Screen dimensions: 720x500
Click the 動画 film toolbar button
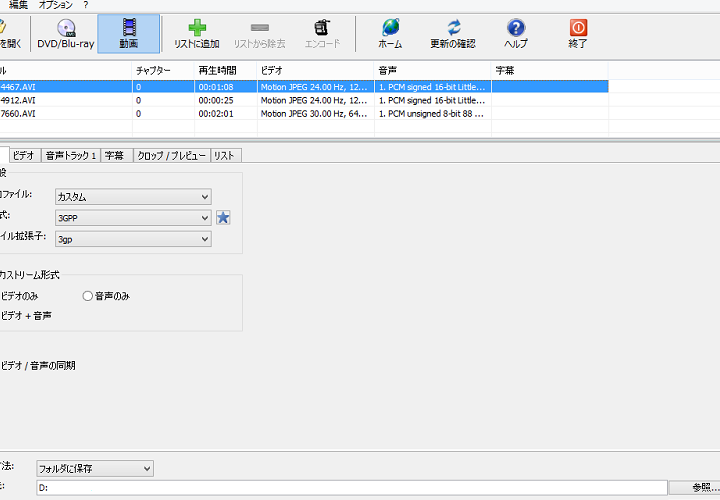129,33
